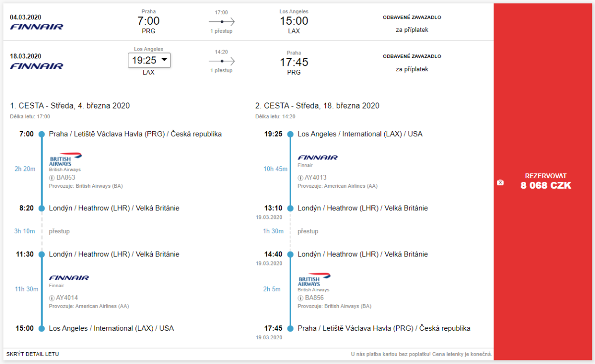Open the 19:25 departure time dropdown
This screenshot has width=595, height=364.
click(149, 60)
